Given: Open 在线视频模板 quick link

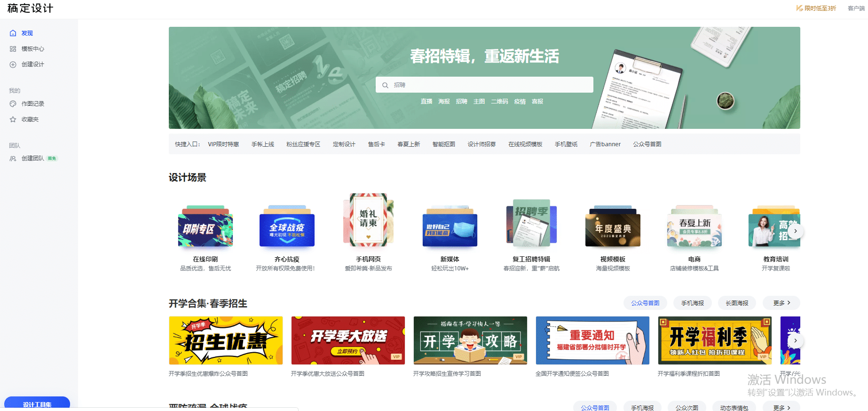Looking at the screenshot, I should click(525, 144).
